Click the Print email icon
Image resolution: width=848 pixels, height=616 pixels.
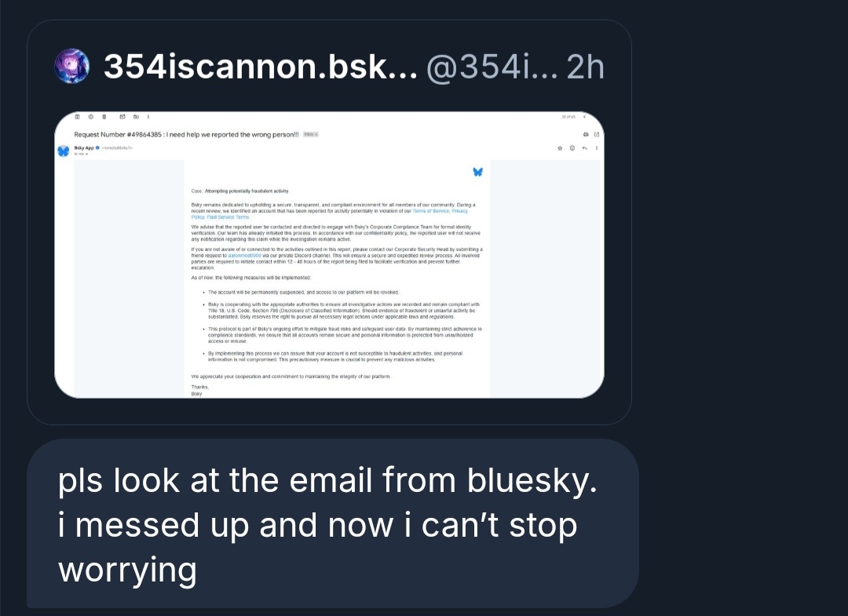coord(585,134)
